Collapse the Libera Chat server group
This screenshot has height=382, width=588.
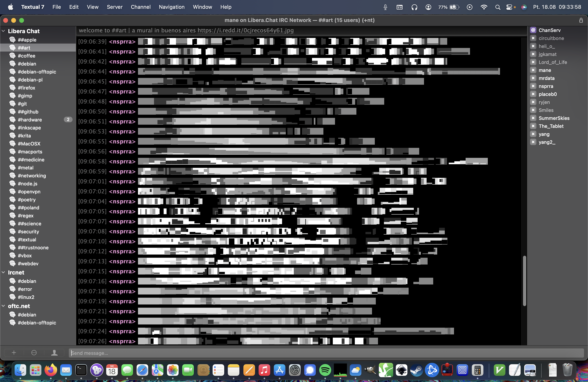click(x=3, y=31)
